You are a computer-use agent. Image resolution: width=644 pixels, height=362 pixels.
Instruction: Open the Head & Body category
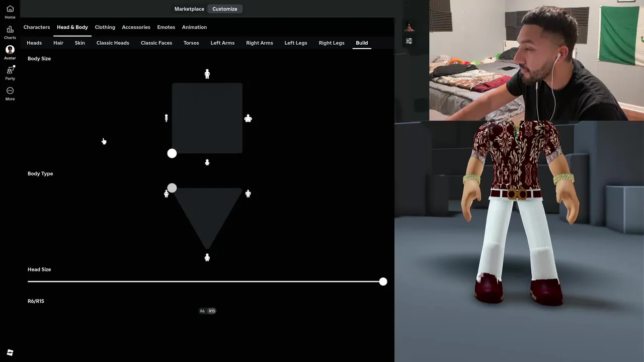pos(72,27)
